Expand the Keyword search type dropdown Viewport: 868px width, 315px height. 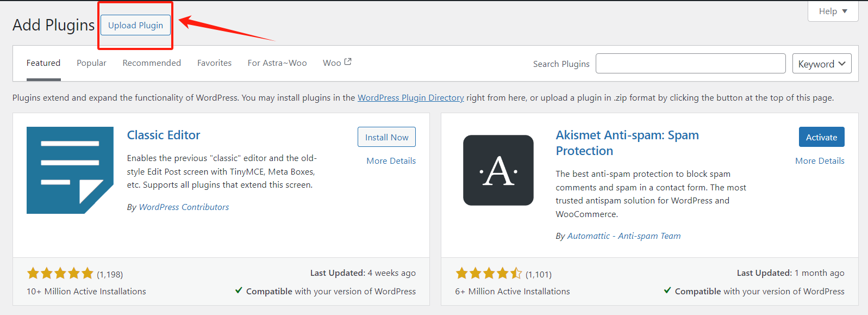(821, 64)
